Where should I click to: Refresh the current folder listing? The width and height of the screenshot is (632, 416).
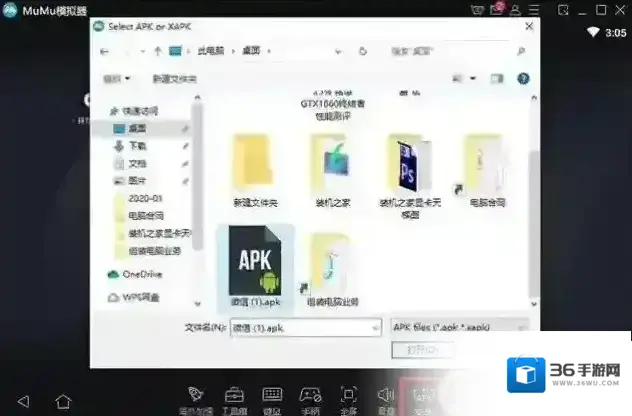[x=362, y=52]
